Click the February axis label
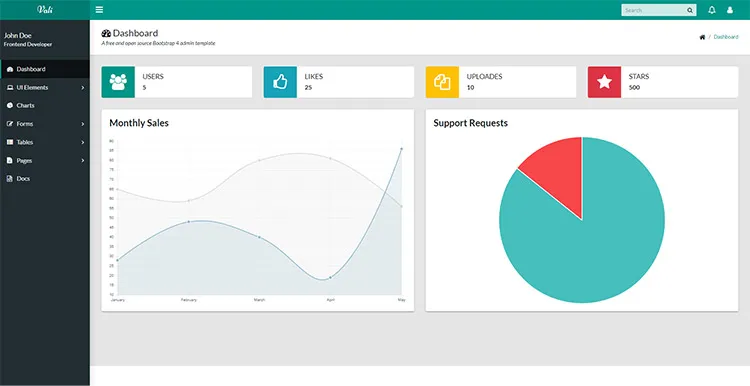This screenshot has width=750, height=386. pos(188,300)
